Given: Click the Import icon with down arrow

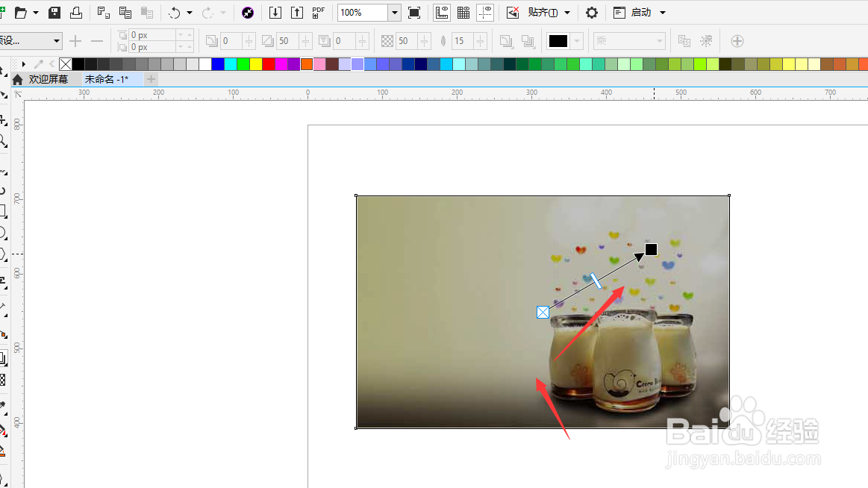Looking at the screenshot, I should tap(275, 12).
